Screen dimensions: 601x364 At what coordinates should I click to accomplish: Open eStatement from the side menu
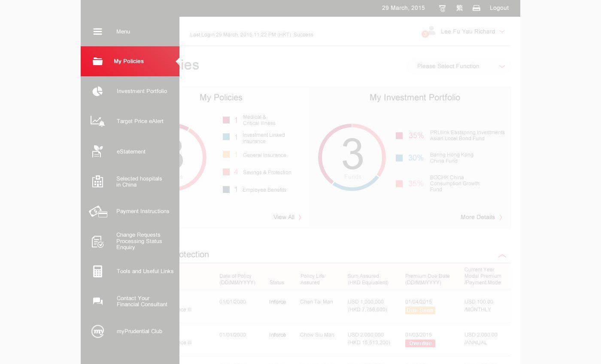(x=130, y=151)
